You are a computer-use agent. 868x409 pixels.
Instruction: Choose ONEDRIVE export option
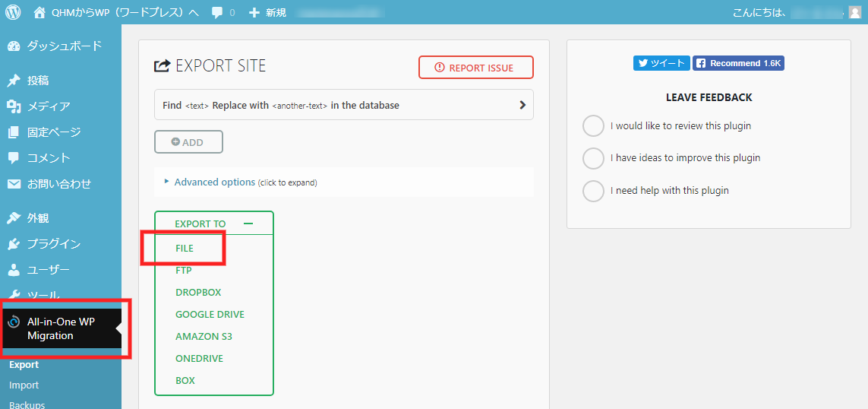(199, 359)
